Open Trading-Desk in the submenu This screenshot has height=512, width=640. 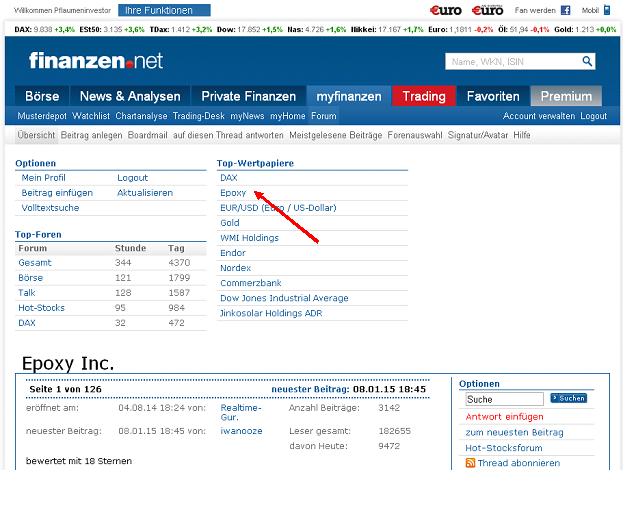click(x=199, y=116)
